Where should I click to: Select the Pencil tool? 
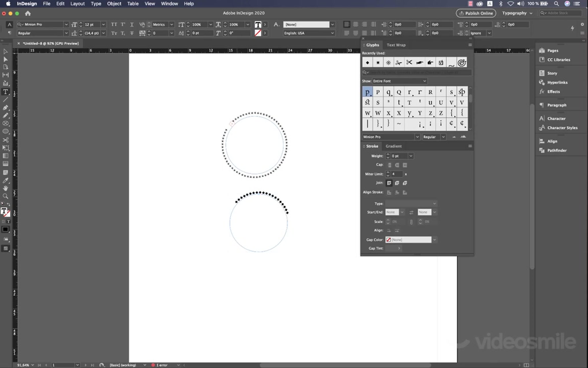pyautogui.click(x=5, y=116)
